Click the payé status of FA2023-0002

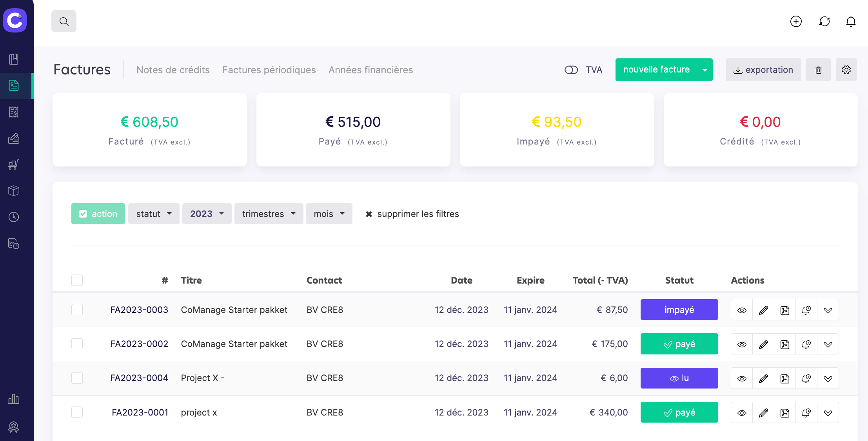(679, 344)
